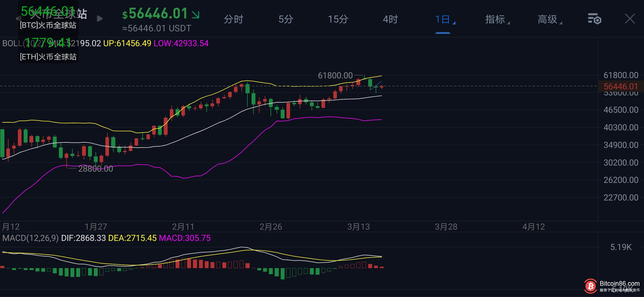The width and height of the screenshot is (644, 297).
Task: Open the chart settings icon
Action: [x=594, y=19]
